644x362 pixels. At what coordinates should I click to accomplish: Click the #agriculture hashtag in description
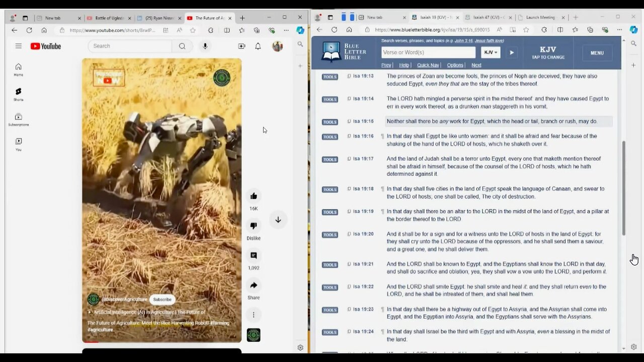click(100, 330)
